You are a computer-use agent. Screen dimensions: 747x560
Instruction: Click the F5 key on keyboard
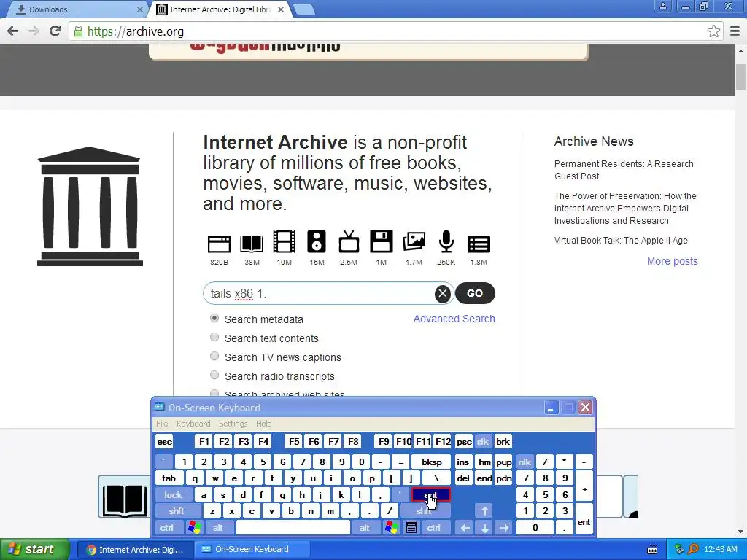click(294, 441)
